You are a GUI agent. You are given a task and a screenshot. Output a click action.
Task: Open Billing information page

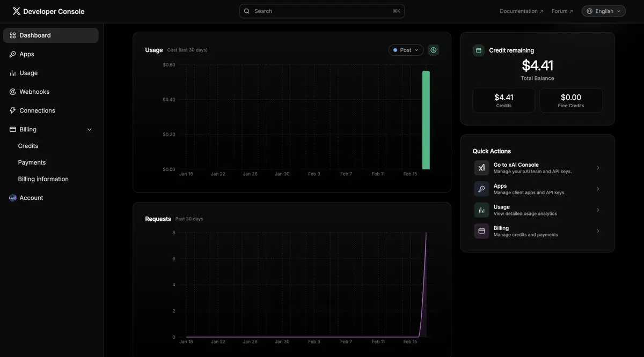pyautogui.click(x=43, y=179)
